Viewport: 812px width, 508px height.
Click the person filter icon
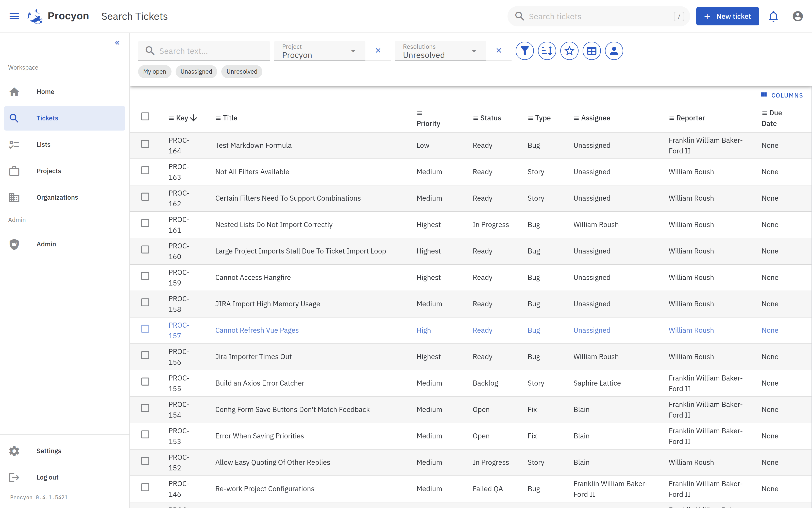pyautogui.click(x=614, y=51)
